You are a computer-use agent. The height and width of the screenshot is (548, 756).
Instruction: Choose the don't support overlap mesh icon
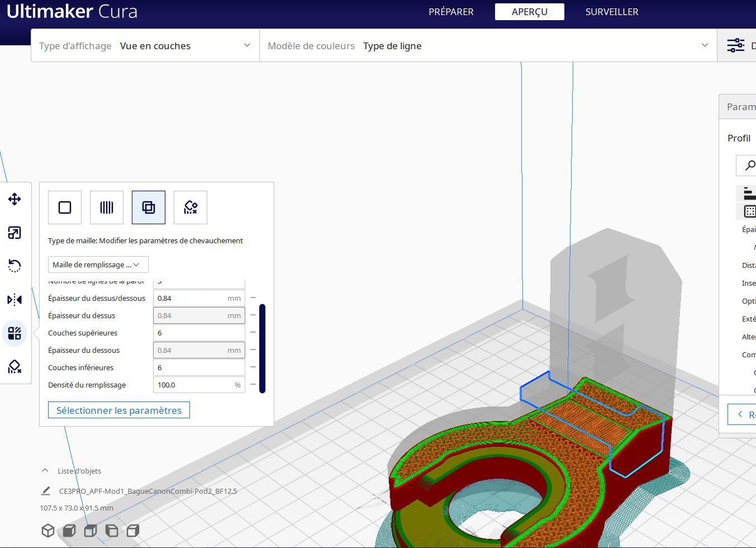pyautogui.click(x=191, y=207)
